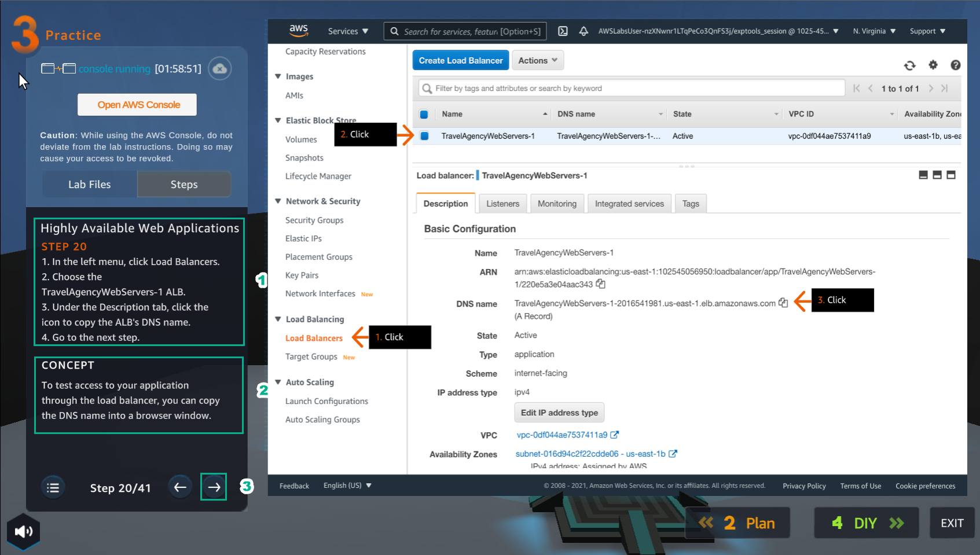Refresh the load balancer list
980x555 pixels.
click(x=910, y=65)
